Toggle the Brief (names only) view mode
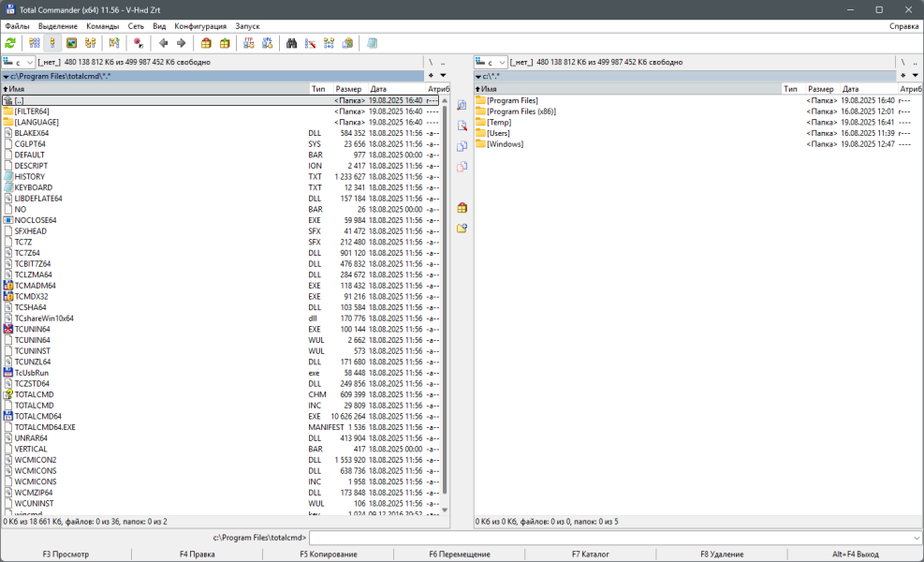The width and height of the screenshot is (924, 562). (x=35, y=43)
